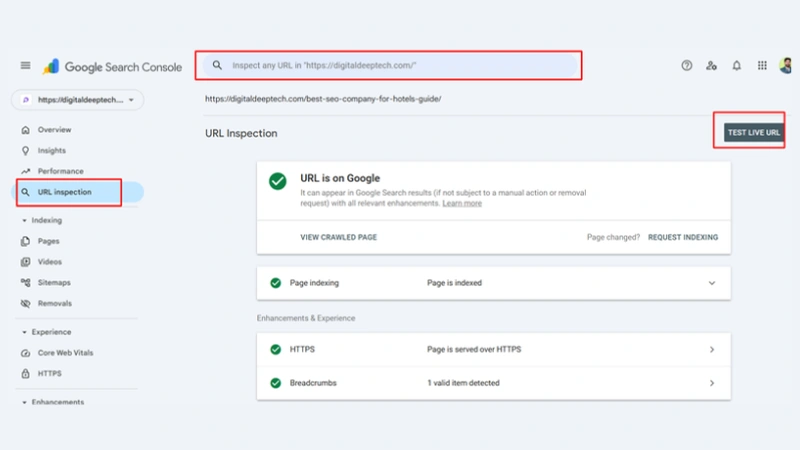800x450 pixels.
Task: Open HTTPS details arrow in results
Action: point(712,349)
